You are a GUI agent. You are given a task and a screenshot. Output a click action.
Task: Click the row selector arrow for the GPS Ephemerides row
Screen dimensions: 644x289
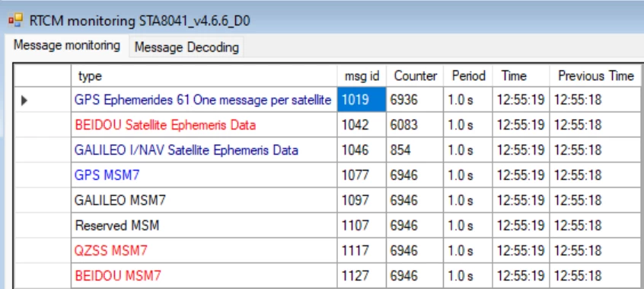24,100
